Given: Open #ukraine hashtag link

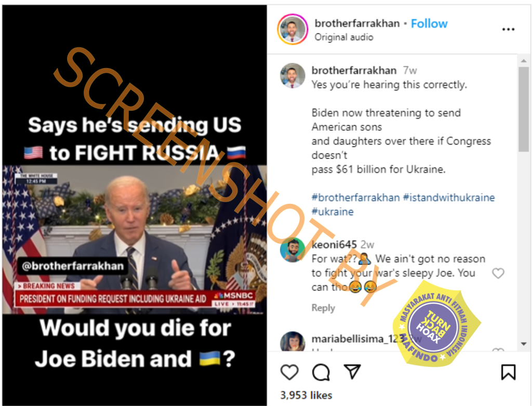Looking at the screenshot, I should pyautogui.click(x=332, y=212).
